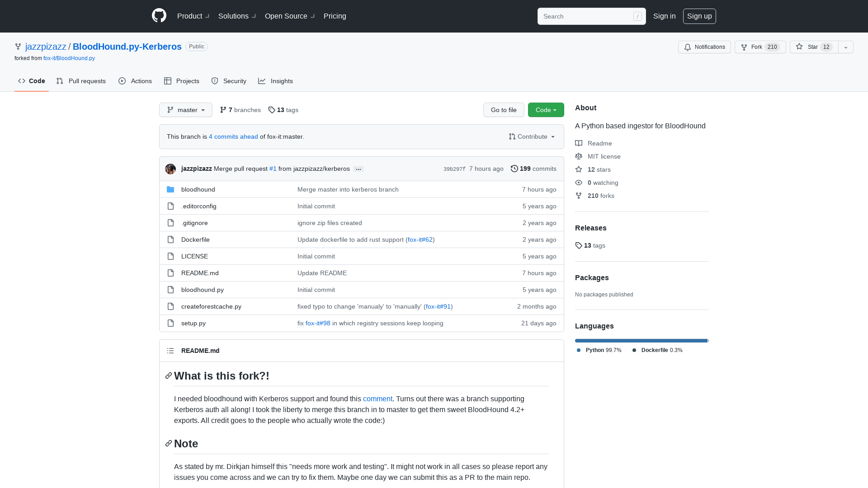Click the link anchor icon beside Note heading

(169, 444)
